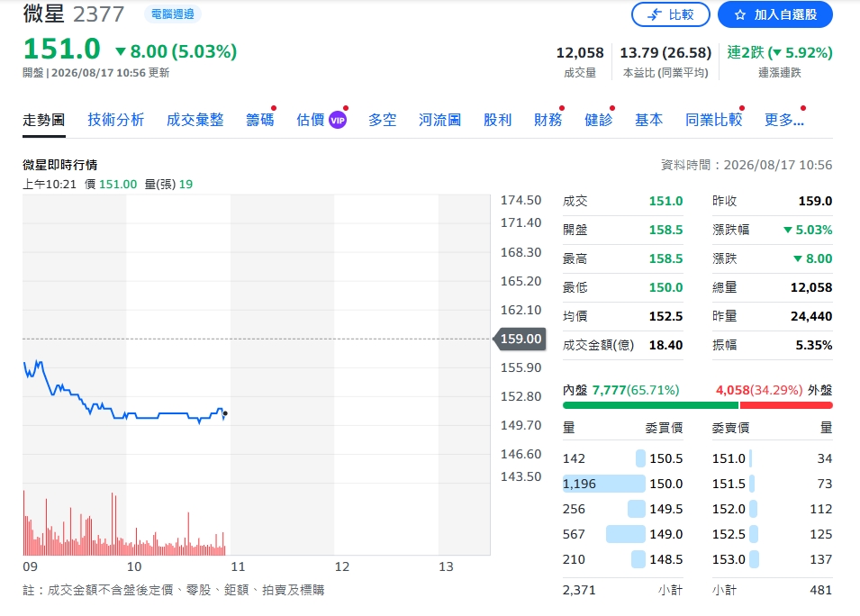The image size is (860, 616).
Task: Click the 開盤 value 158.5
Action: point(665,230)
